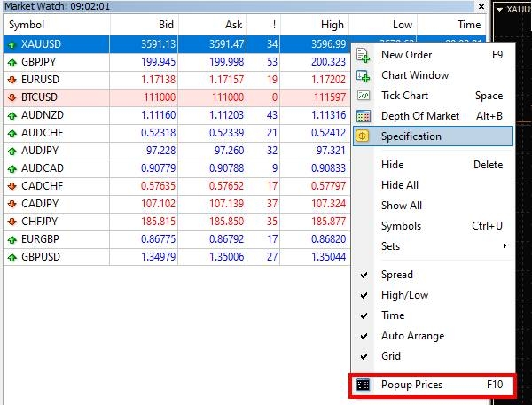The image size is (532, 405).
Task: Click the Bid column header
Action: (x=165, y=25)
